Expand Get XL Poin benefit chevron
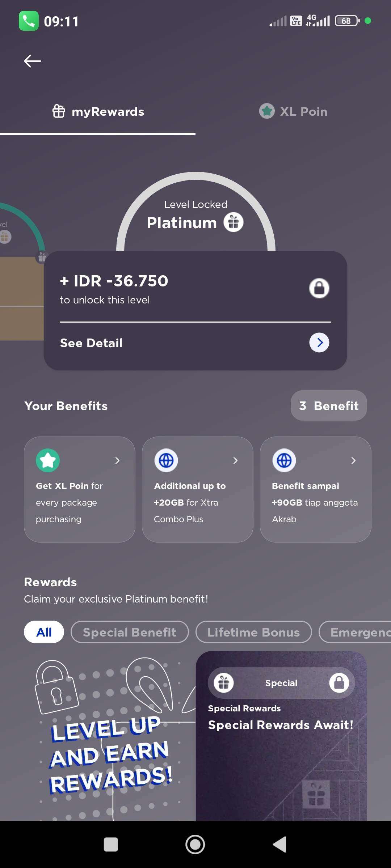Image resolution: width=391 pixels, height=868 pixels. [117, 460]
